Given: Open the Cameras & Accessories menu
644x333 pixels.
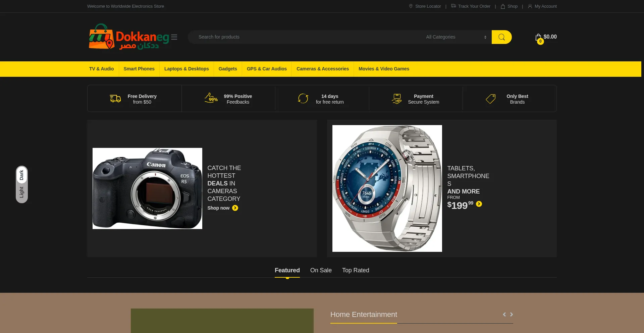Looking at the screenshot, I should (x=323, y=69).
